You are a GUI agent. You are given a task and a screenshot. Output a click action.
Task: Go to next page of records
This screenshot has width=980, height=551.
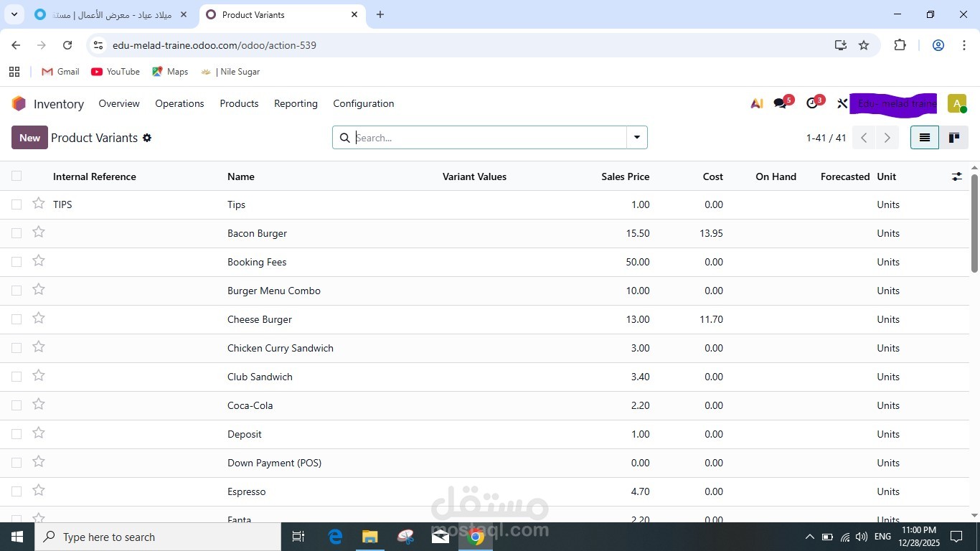[887, 138]
